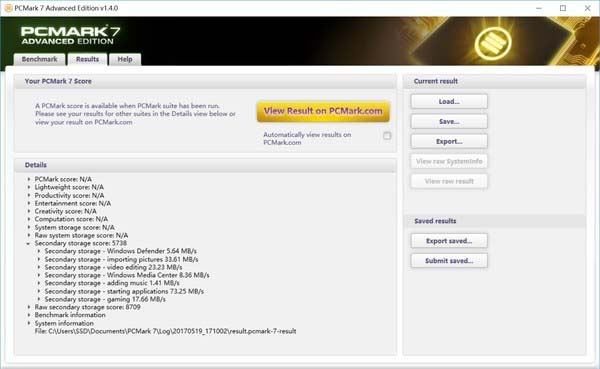This screenshot has width=600, height=369.
Task: Expand the Computation score row arrow
Action: coord(29,219)
